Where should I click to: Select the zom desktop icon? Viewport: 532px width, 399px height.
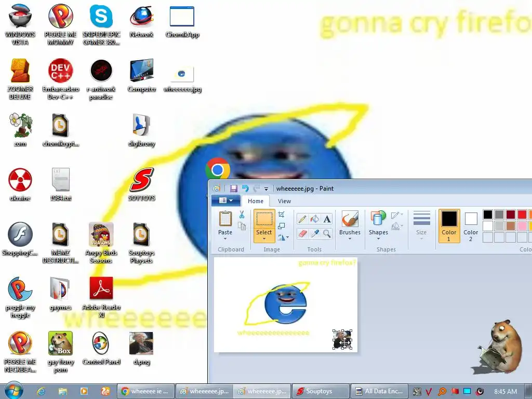click(20, 130)
